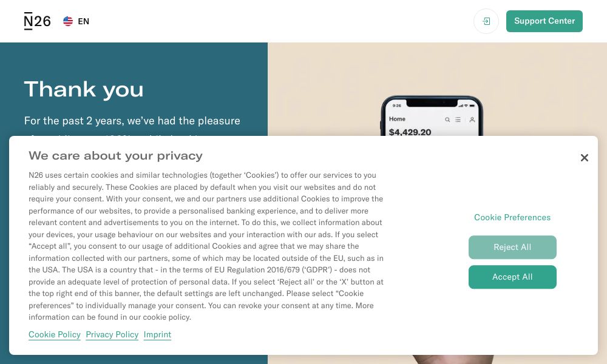The width and height of the screenshot is (607, 364).
Task: Open the EN language selector
Action: click(76, 21)
